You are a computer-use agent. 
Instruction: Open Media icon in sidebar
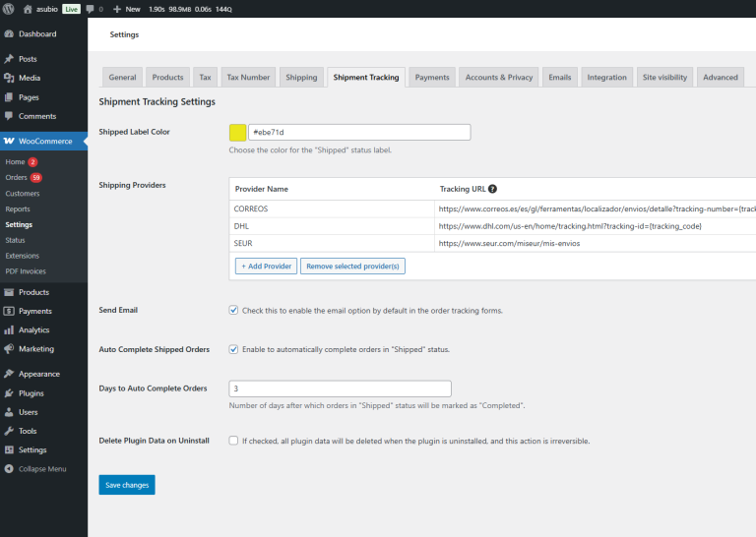9,78
